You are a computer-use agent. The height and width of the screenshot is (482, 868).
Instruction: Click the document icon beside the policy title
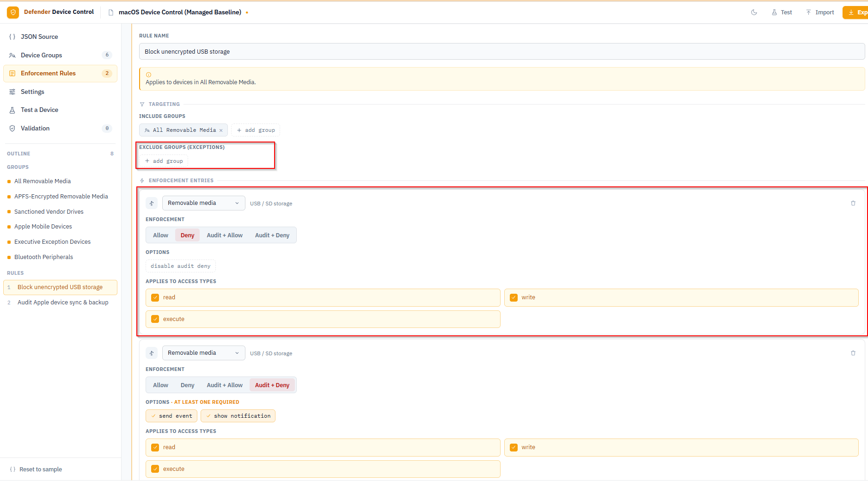click(x=111, y=12)
